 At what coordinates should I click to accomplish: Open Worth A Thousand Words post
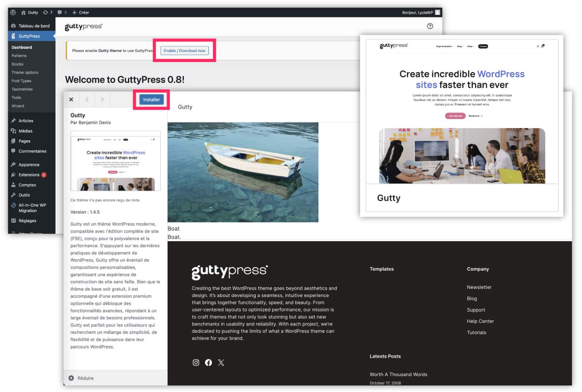pos(398,375)
